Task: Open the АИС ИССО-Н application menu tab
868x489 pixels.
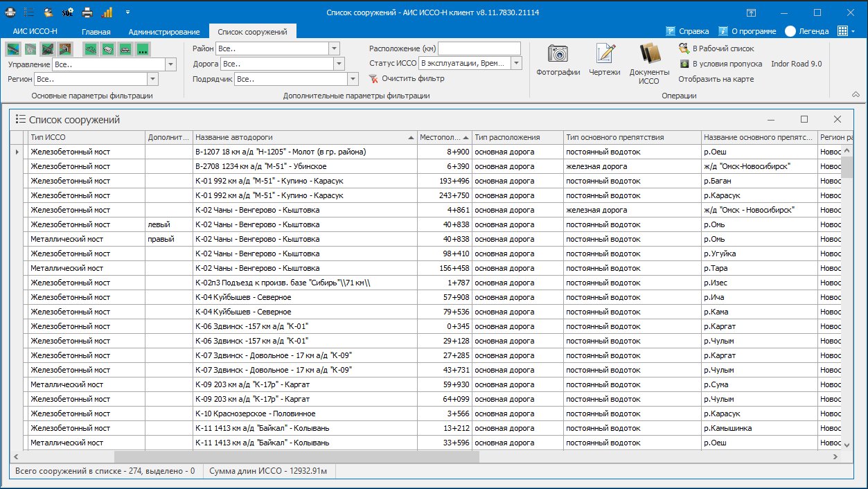Action: click(x=35, y=31)
